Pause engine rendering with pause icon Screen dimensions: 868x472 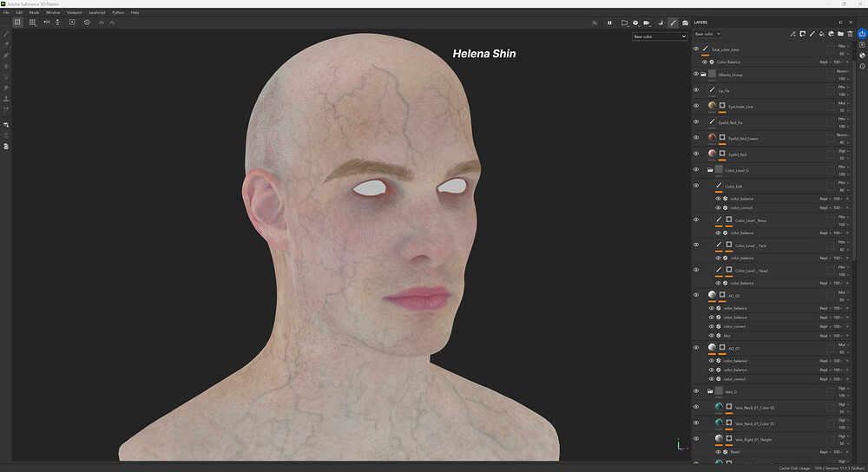click(609, 23)
